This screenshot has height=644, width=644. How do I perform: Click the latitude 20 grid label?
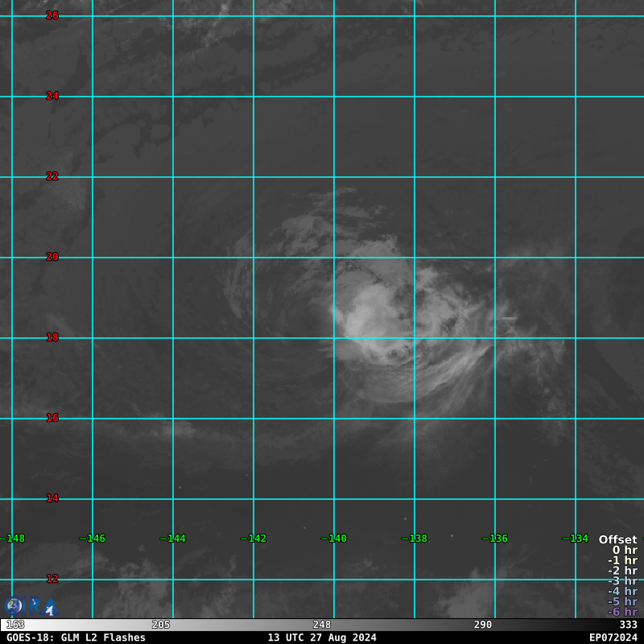click(52, 257)
